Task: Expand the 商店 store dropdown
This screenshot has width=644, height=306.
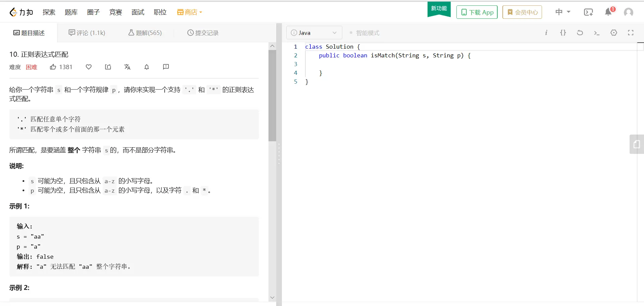Action: pyautogui.click(x=190, y=12)
